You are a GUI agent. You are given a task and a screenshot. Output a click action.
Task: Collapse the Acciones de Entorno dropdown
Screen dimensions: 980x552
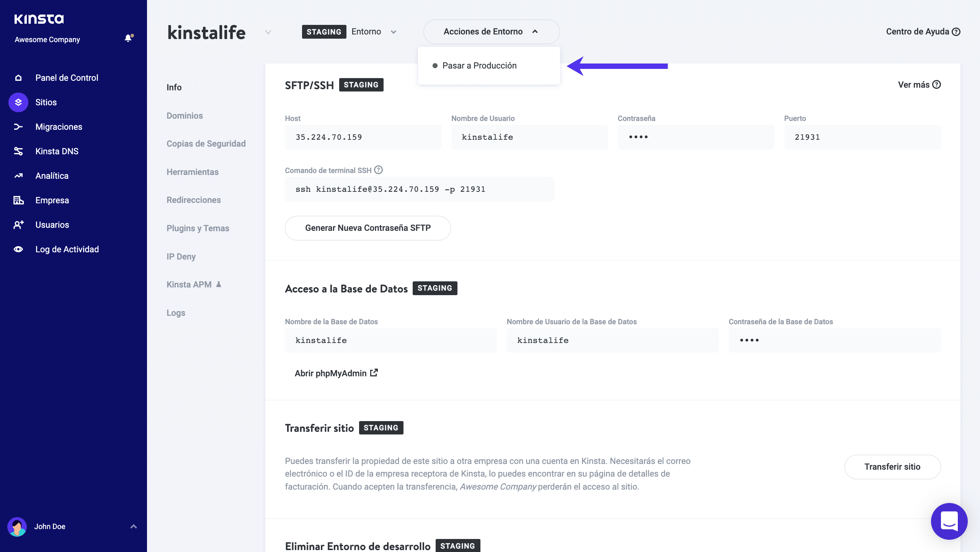[x=491, y=32]
